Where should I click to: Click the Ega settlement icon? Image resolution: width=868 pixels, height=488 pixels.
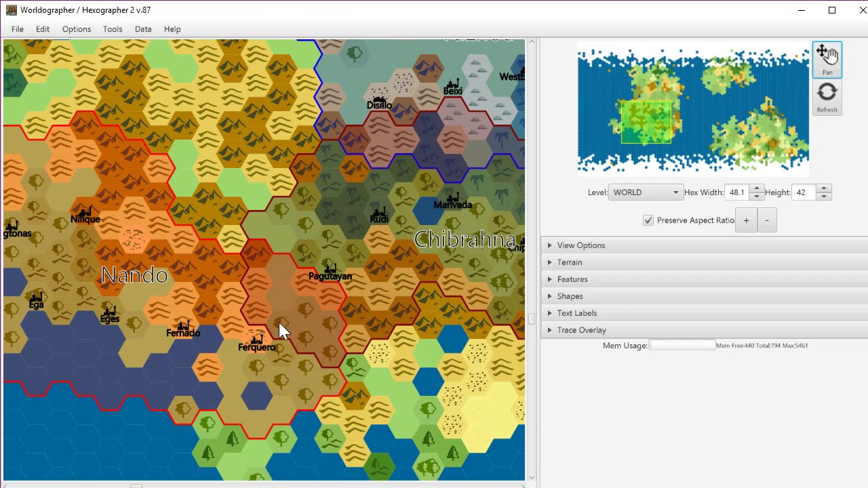(x=37, y=296)
